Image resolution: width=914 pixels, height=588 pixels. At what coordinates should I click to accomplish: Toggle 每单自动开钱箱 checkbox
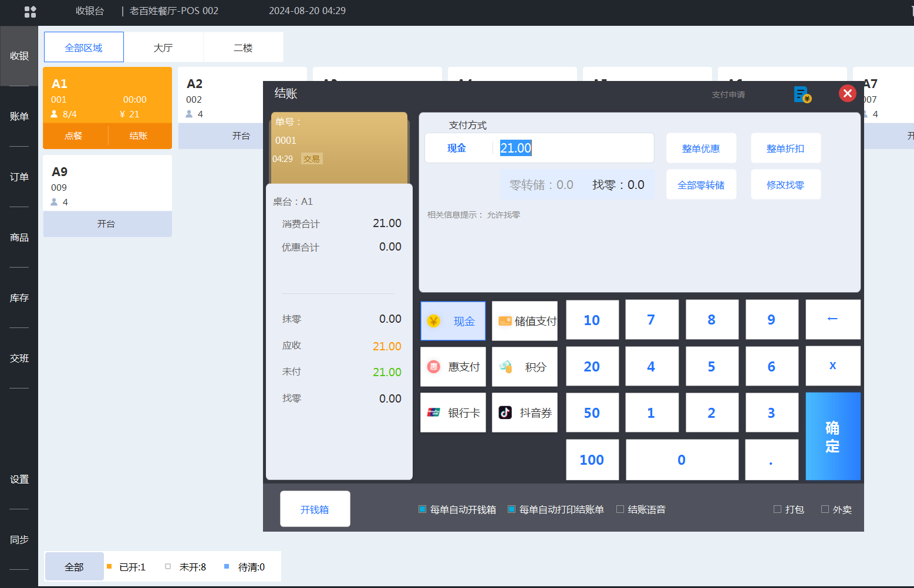point(422,509)
